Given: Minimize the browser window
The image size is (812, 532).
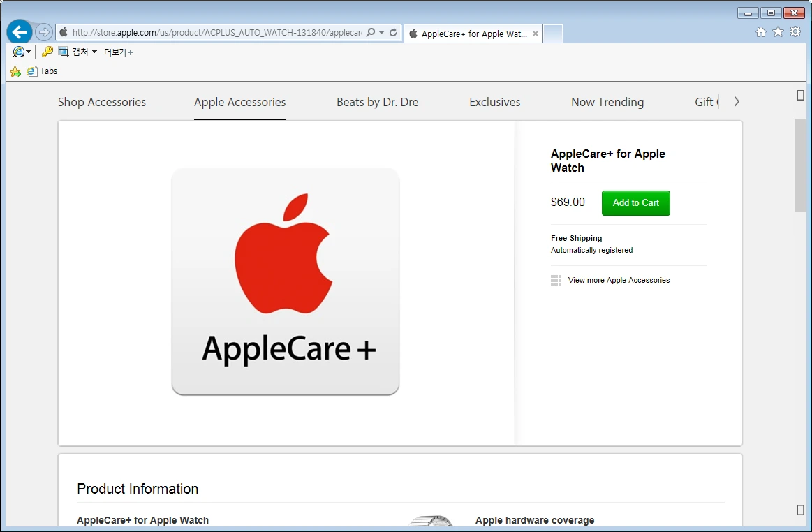Looking at the screenshot, I should (748, 13).
